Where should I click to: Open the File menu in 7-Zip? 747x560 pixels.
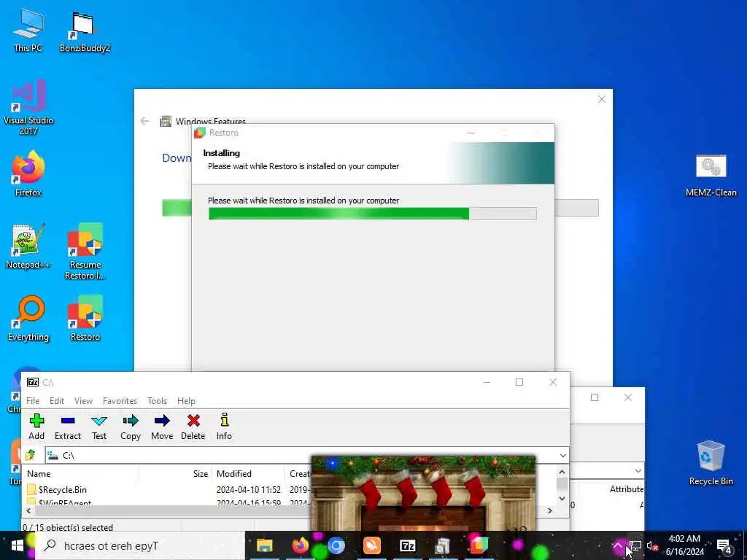33,401
